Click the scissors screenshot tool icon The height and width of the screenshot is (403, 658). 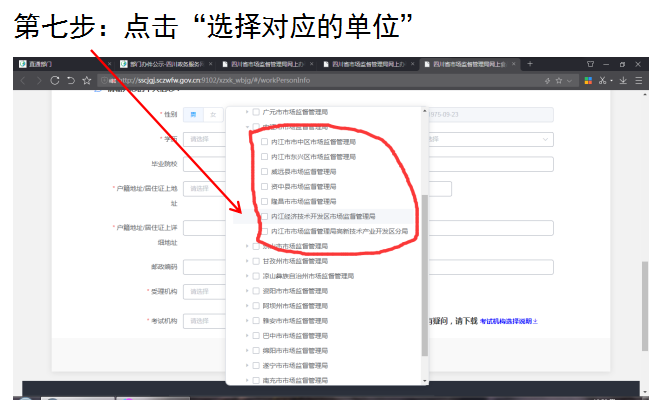603,79
